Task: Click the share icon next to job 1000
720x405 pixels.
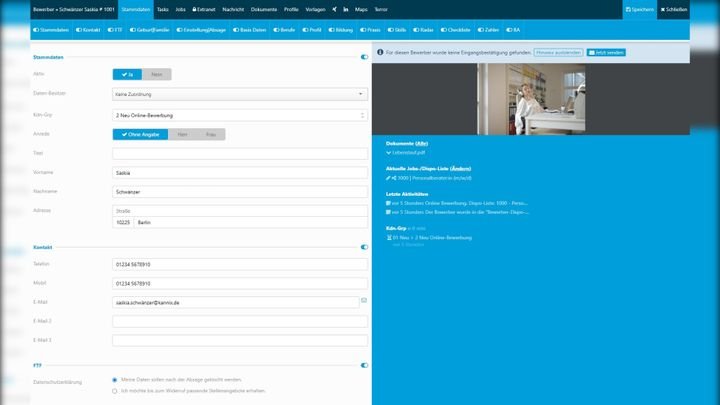Action: pyautogui.click(x=394, y=178)
